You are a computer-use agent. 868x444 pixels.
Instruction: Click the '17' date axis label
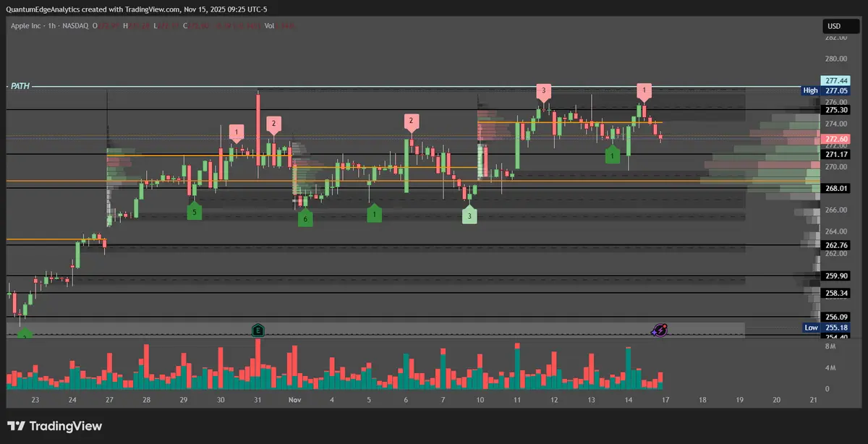coord(665,399)
